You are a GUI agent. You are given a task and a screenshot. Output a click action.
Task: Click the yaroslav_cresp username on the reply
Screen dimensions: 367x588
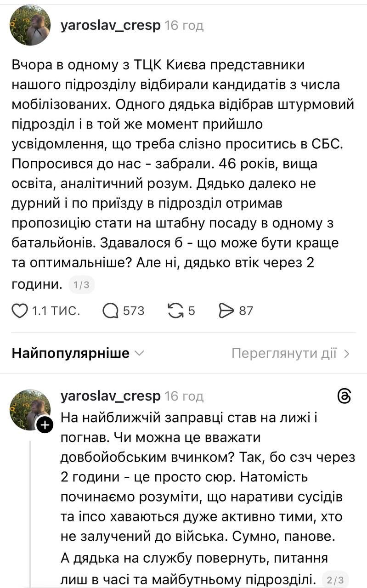coord(110,396)
